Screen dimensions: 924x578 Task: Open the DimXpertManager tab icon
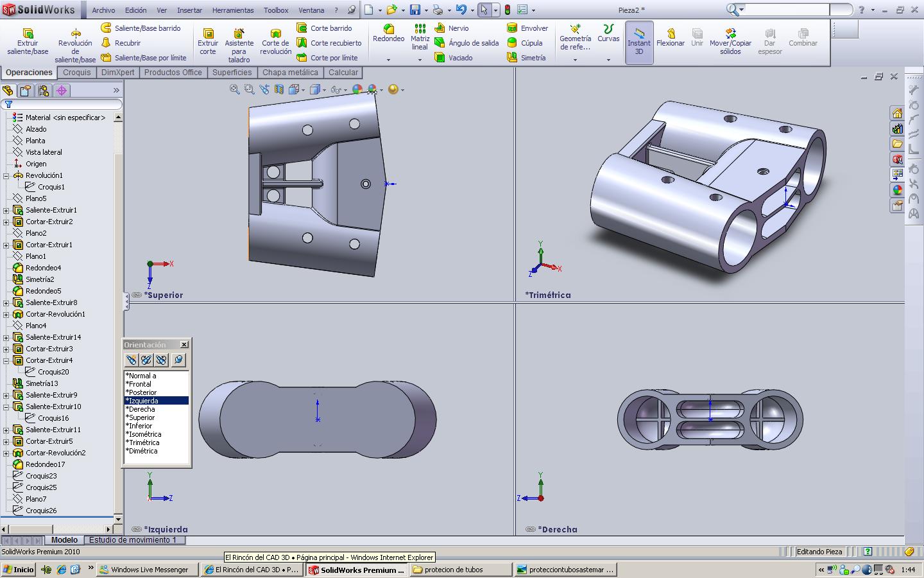coord(62,91)
